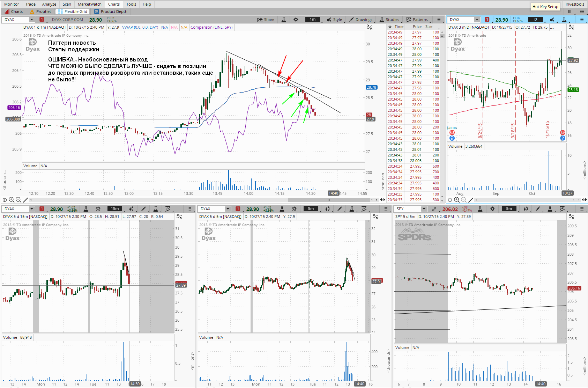Open the grid layout selector icon

pos(570,12)
